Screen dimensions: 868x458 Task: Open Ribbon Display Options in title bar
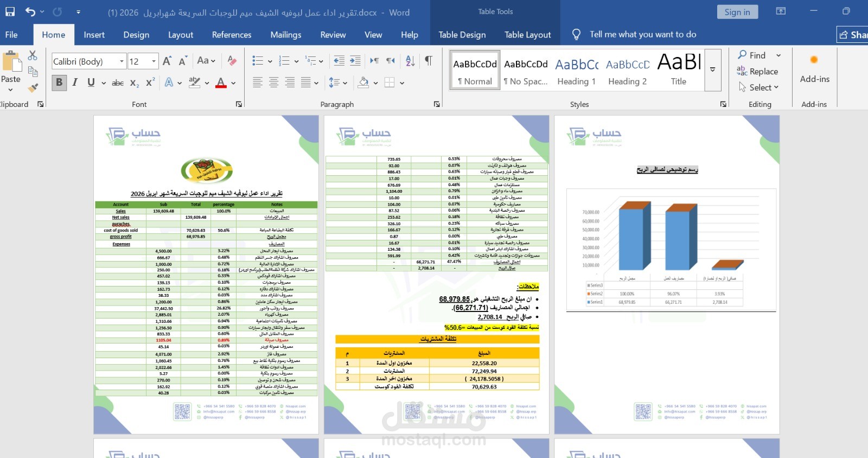coord(781,11)
